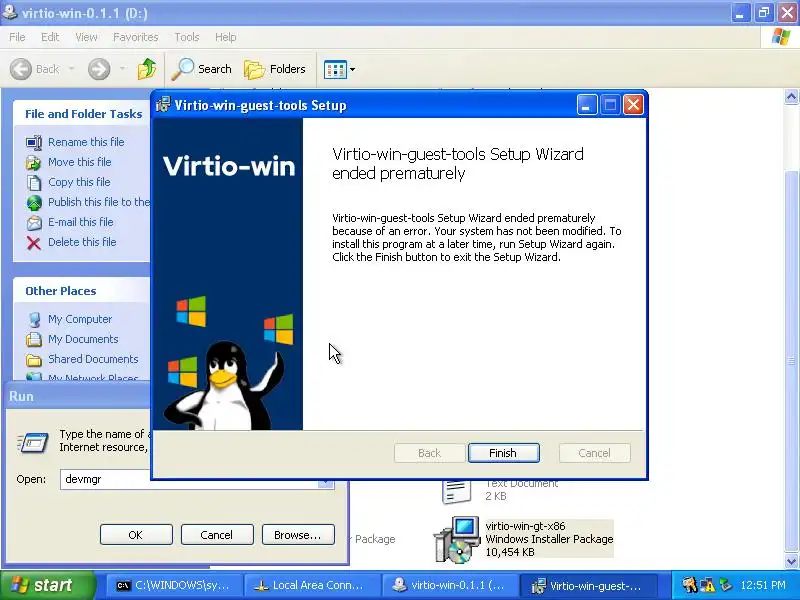Click the Up folder toolbar icon
The width and height of the screenshot is (800, 600).
click(147, 69)
